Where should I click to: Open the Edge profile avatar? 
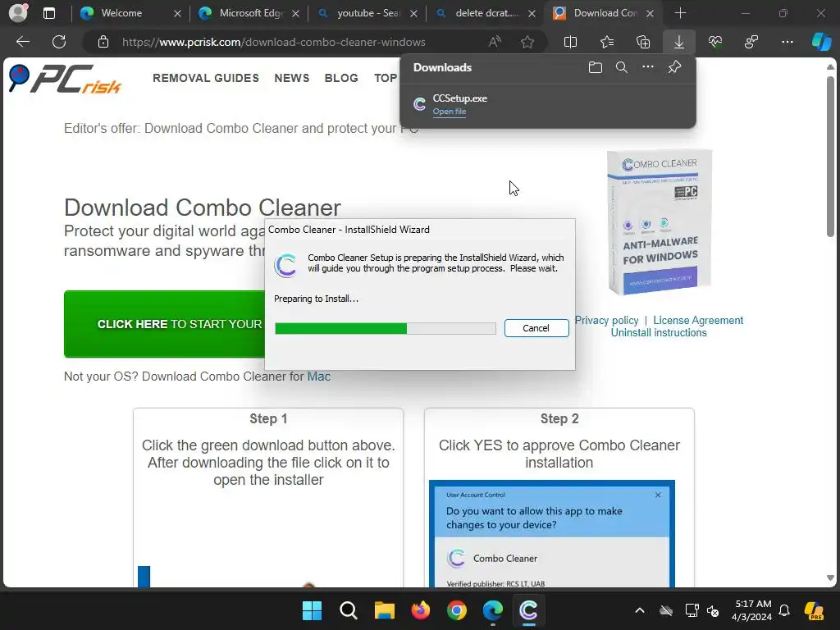coord(18,13)
